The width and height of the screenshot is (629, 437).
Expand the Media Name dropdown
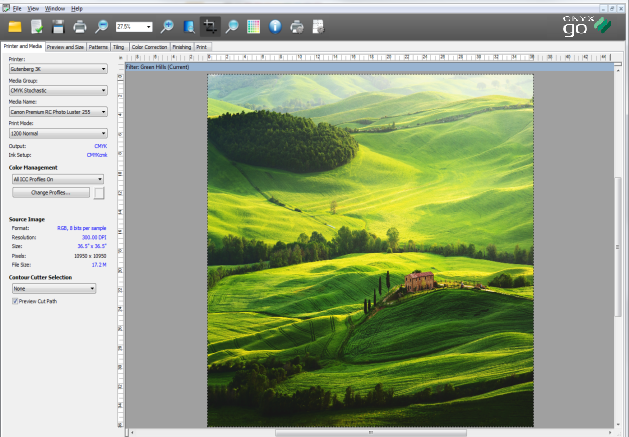tap(59, 111)
